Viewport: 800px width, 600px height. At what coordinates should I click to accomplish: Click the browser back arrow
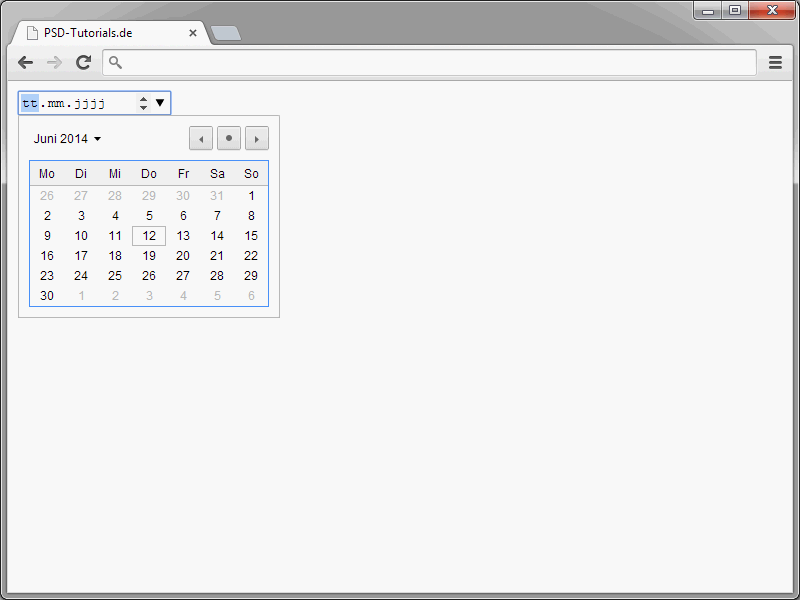point(25,63)
